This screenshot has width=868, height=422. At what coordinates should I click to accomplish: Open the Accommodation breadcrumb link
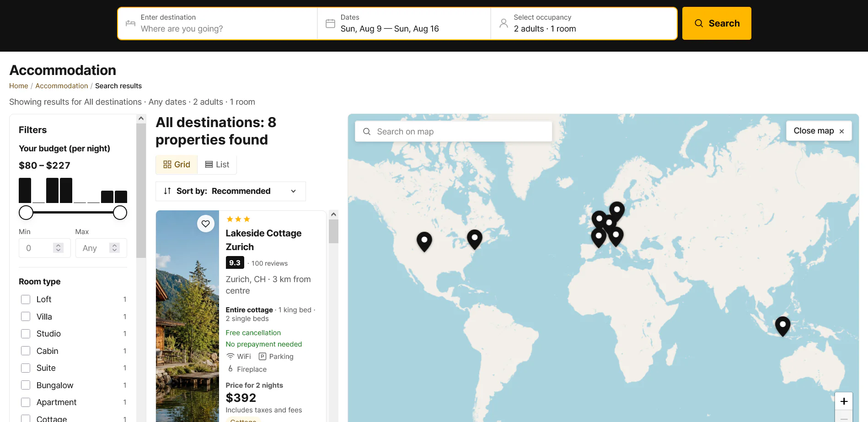click(62, 86)
